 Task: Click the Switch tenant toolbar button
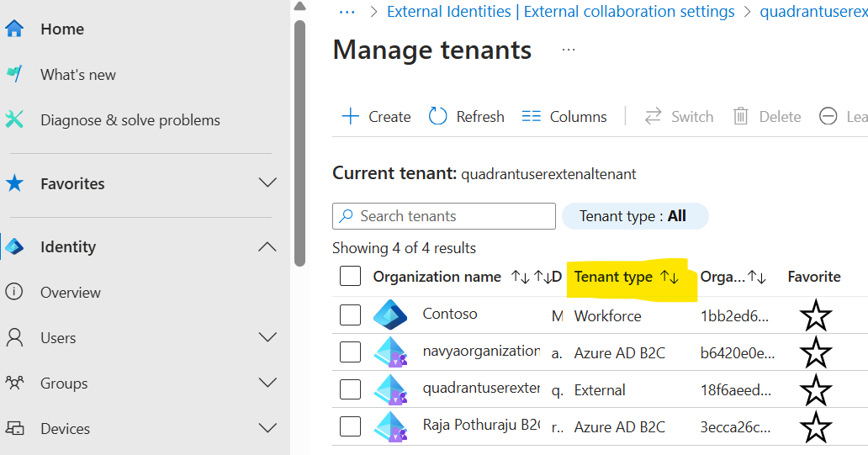point(679,117)
